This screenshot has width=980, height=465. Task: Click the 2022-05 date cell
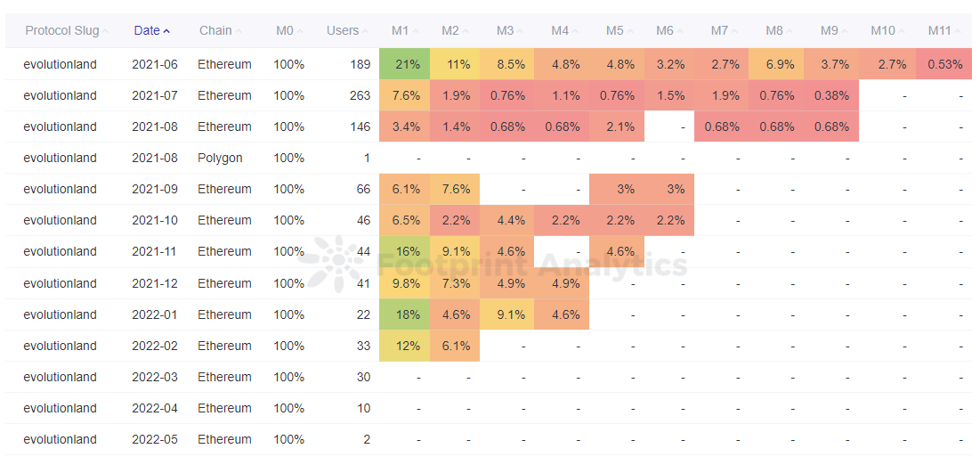click(155, 439)
